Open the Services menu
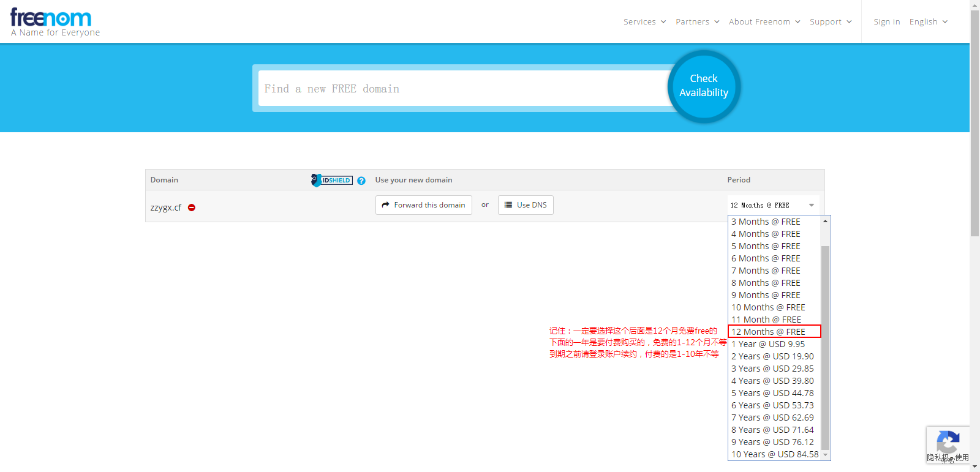Viewport: 980px width, 472px height. click(644, 21)
